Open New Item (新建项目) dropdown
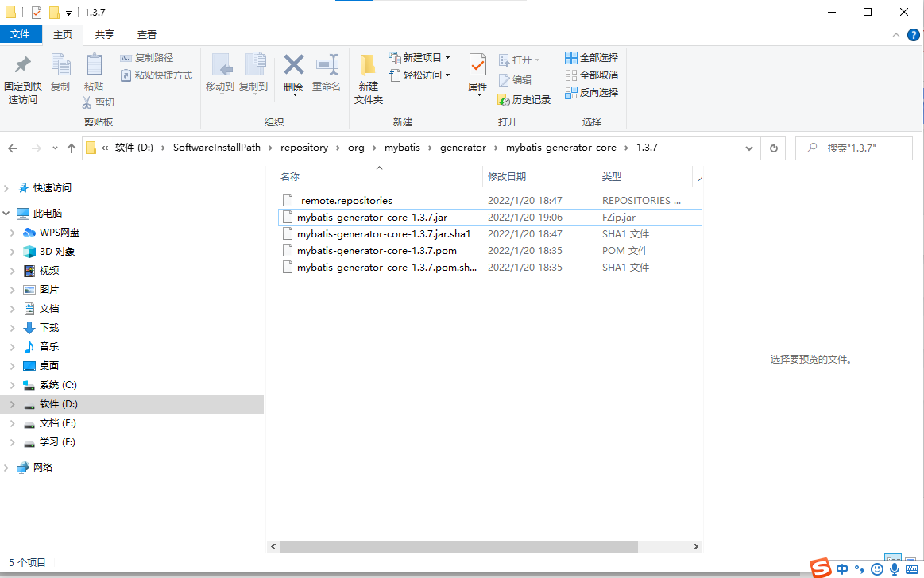The width and height of the screenshot is (924, 578). pyautogui.click(x=419, y=58)
